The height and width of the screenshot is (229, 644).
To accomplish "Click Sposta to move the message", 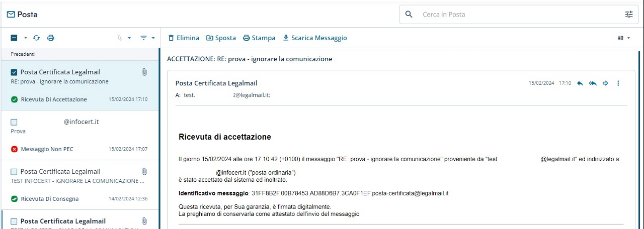I will (x=221, y=38).
